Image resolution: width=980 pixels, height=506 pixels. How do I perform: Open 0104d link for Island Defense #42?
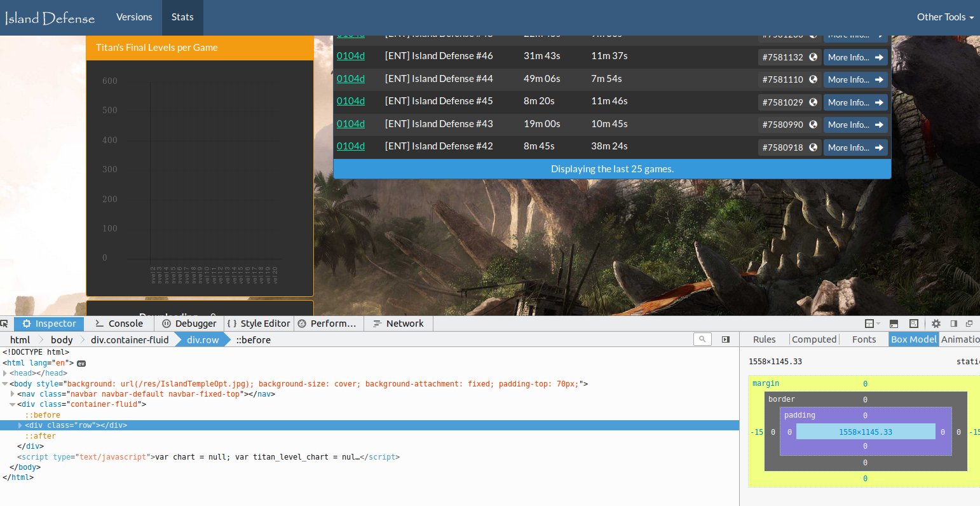[351, 146]
